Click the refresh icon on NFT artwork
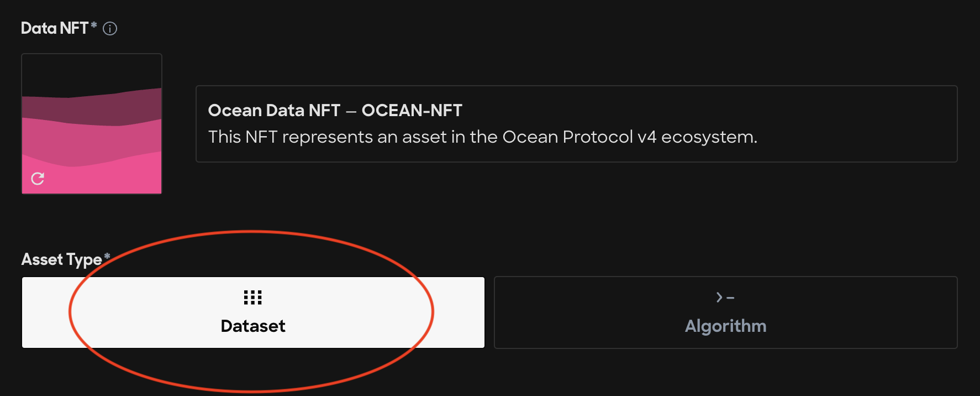 [x=38, y=179]
